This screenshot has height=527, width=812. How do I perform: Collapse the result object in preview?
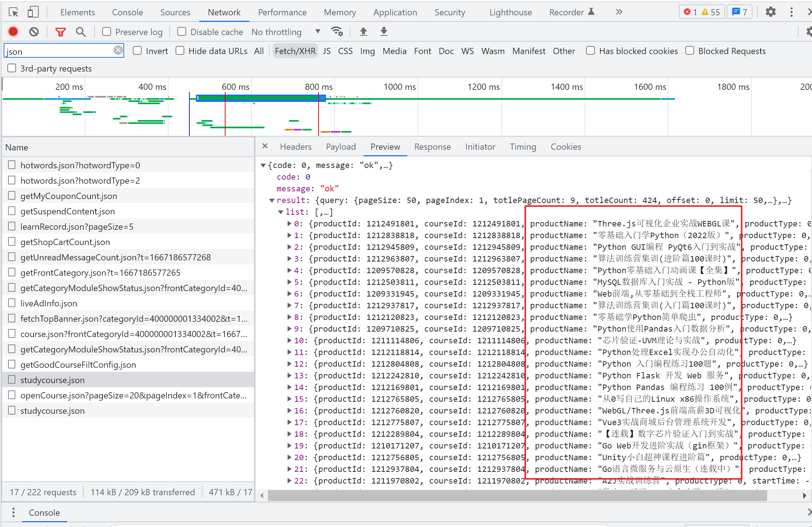(x=272, y=200)
